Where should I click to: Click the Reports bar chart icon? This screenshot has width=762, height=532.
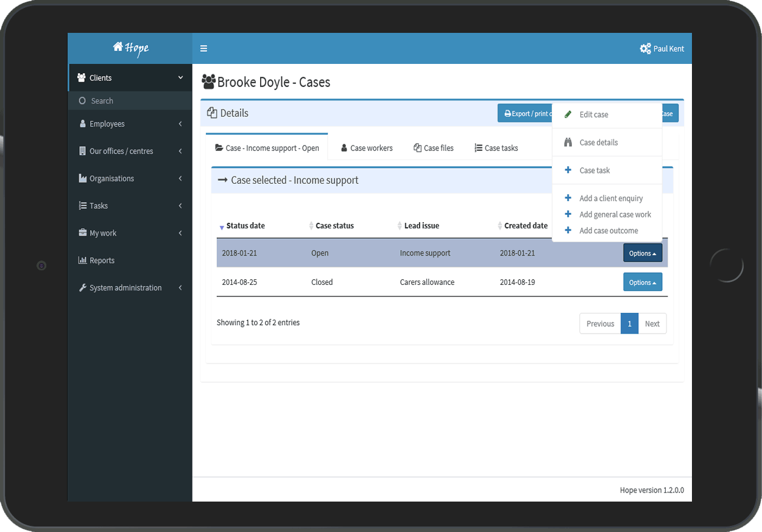pos(82,261)
